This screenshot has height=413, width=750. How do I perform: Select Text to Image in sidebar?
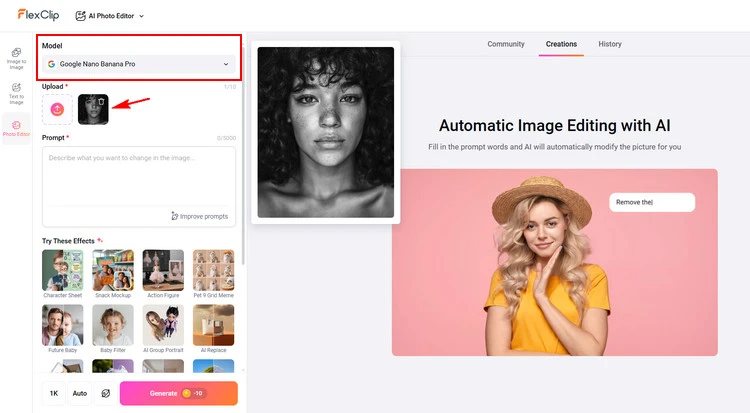coord(16,93)
